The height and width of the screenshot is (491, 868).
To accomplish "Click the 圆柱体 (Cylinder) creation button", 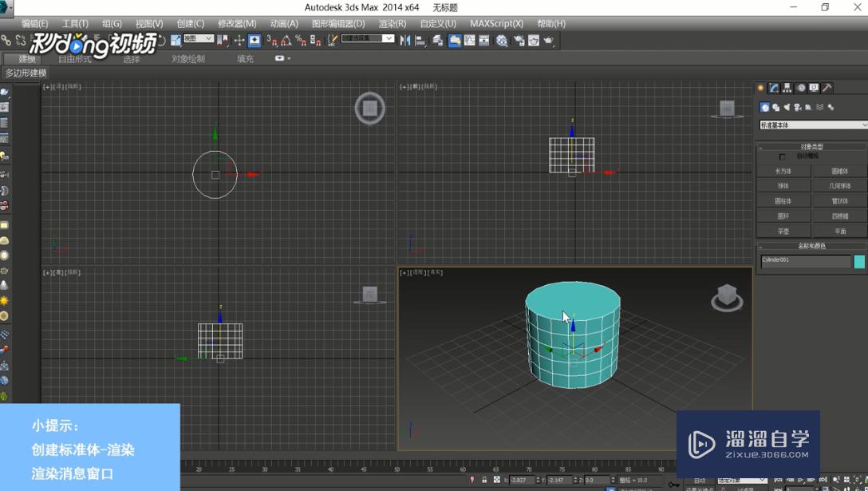I will coord(783,200).
